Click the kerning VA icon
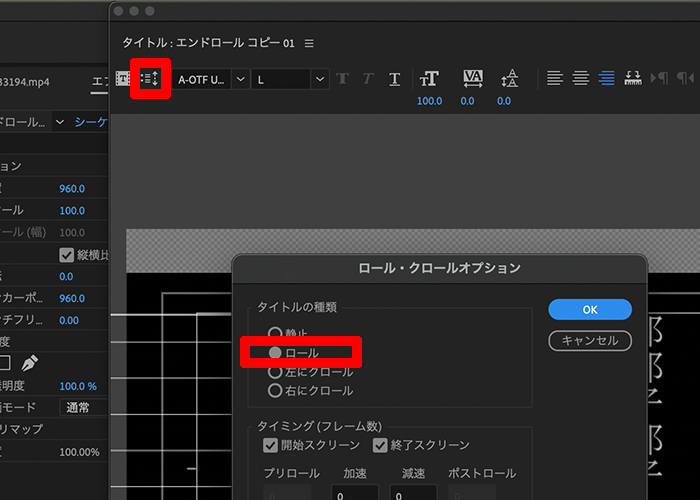 click(x=472, y=79)
